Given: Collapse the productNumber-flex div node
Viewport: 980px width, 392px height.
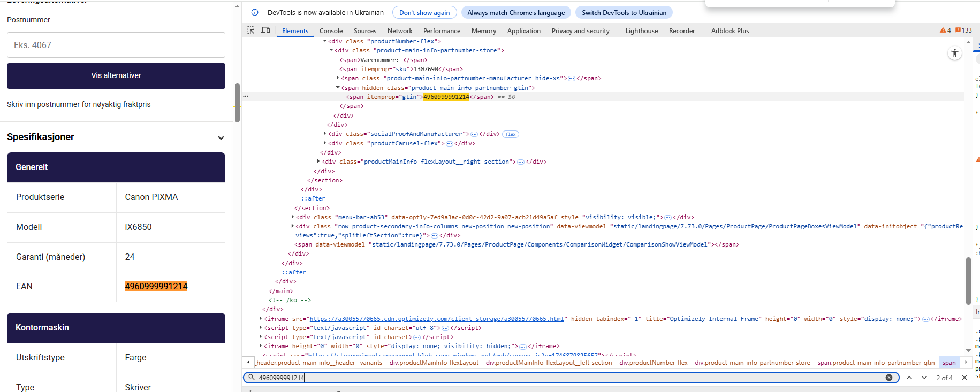Looking at the screenshot, I should click(x=325, y=41).
